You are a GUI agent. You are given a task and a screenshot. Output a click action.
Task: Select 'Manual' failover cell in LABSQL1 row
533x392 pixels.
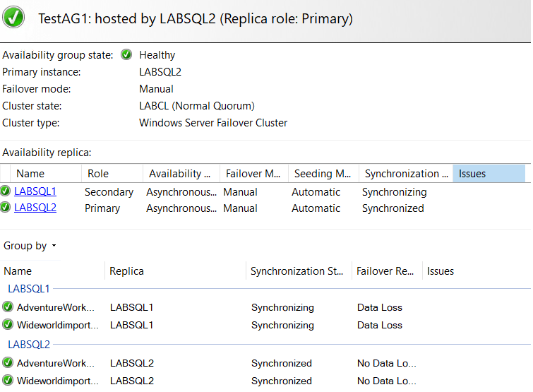[240, 192]
